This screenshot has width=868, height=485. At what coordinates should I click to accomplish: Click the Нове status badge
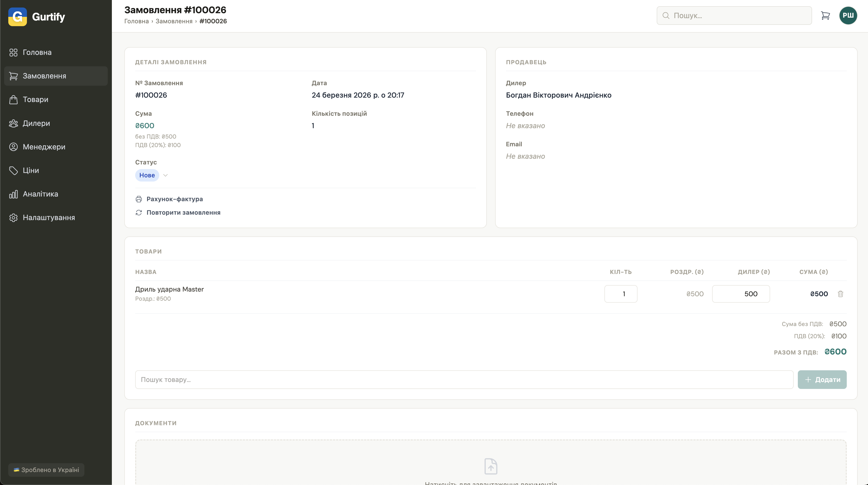tap(147, 175)
